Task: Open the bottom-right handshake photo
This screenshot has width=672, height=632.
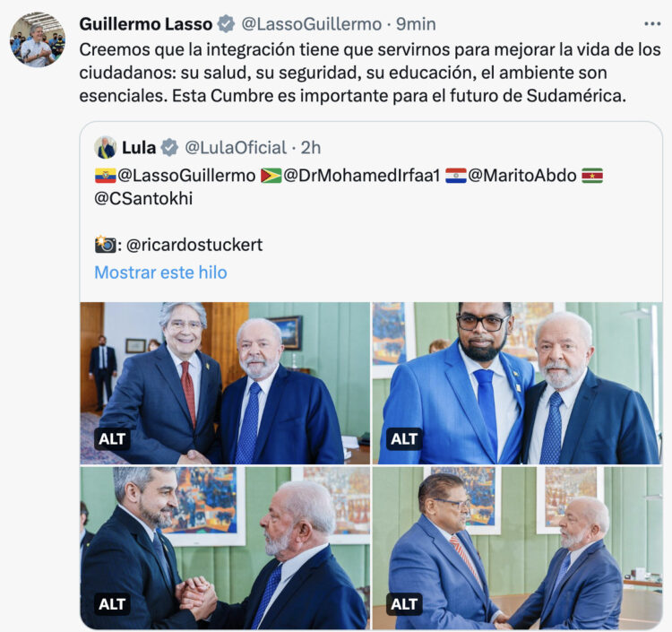Action: coord(517,548)
